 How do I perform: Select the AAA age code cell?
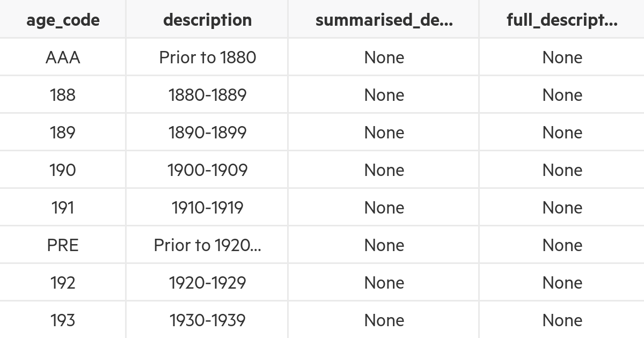(63, 57)
